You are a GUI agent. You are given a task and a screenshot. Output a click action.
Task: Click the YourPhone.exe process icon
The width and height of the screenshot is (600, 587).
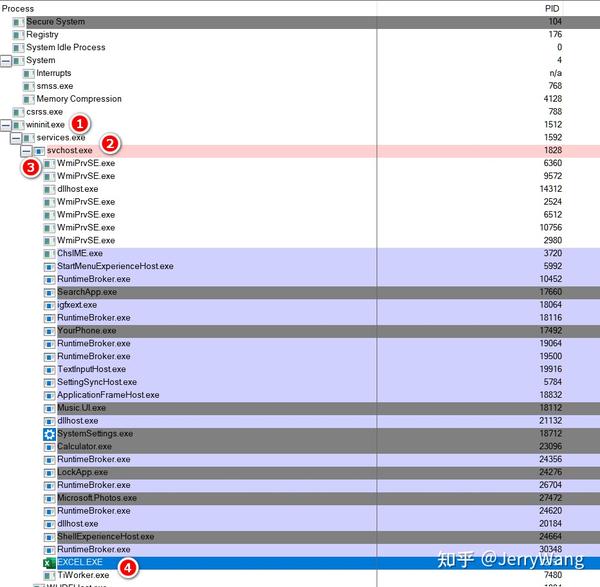[49, 331]
